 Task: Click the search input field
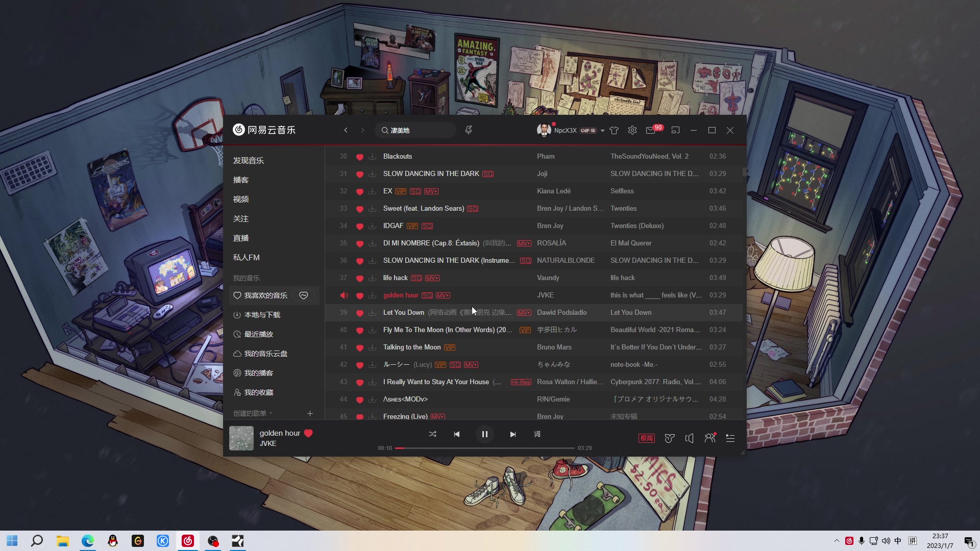click(x=419, y=130)
